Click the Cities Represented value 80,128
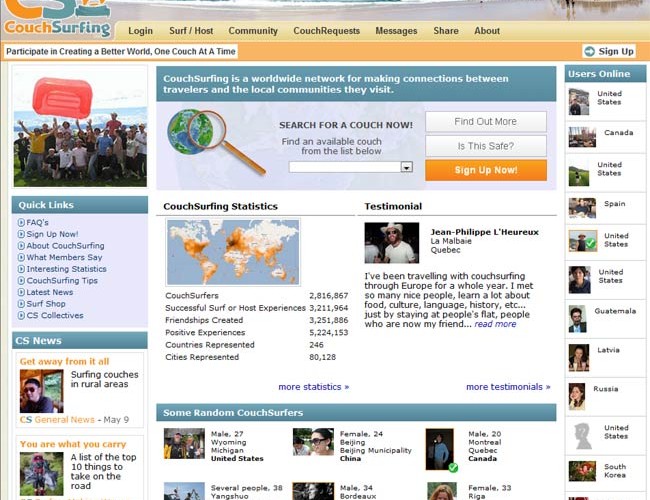 tap(323, 357)
